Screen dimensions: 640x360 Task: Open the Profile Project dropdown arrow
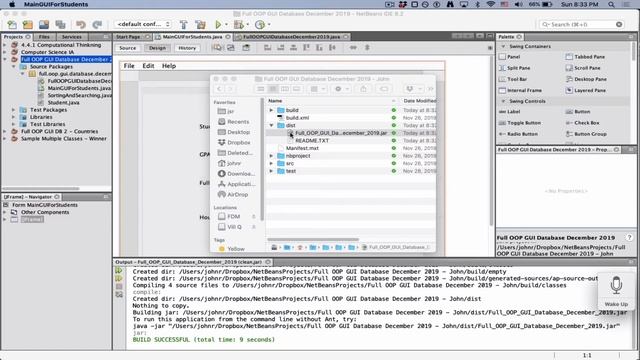point(269,25)
